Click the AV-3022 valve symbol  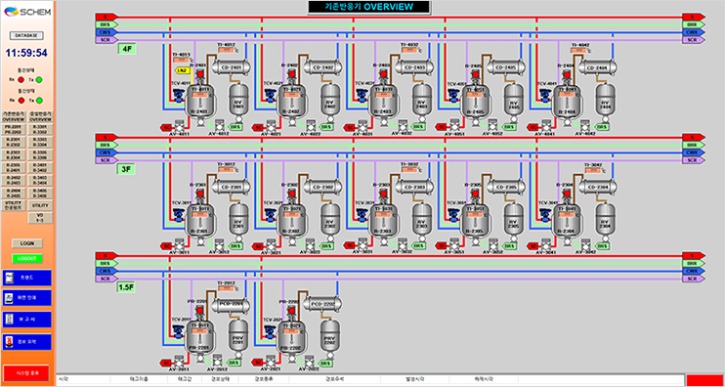click(x=311, y=245)
